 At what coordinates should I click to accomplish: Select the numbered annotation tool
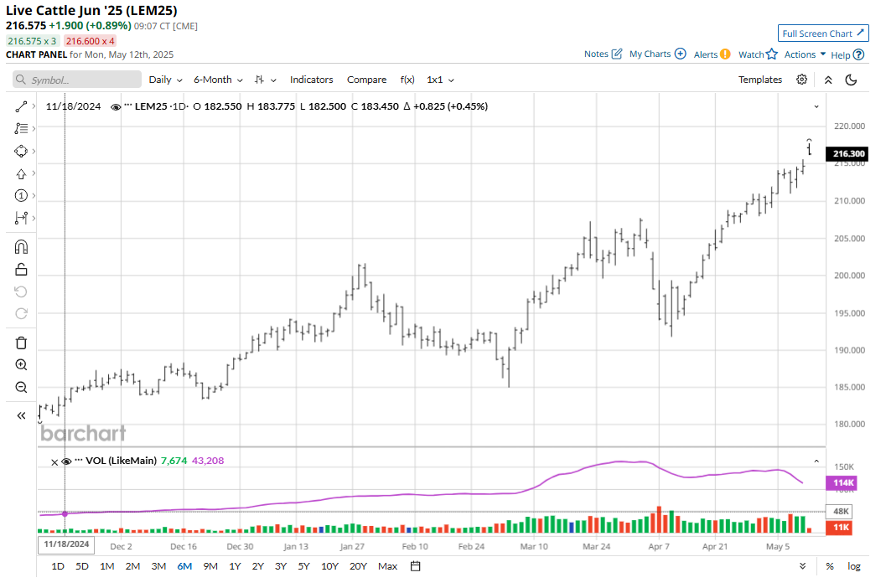[x=21, y=196]
